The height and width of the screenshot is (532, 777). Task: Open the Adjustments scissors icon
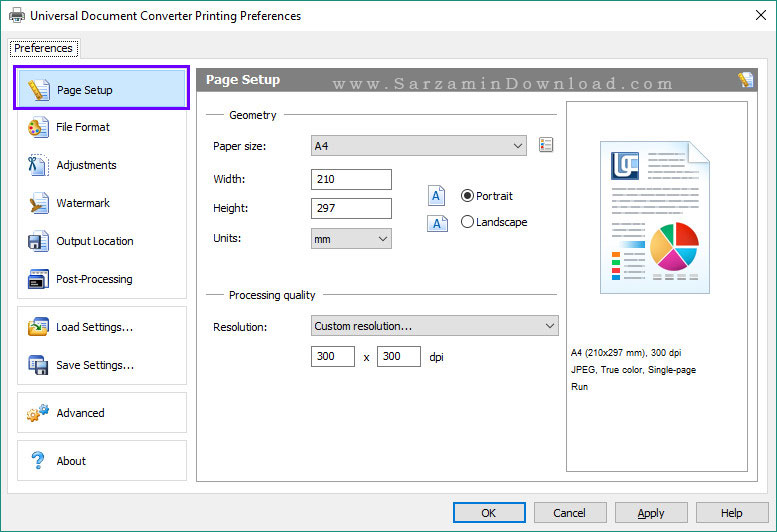tap(38, 165)
